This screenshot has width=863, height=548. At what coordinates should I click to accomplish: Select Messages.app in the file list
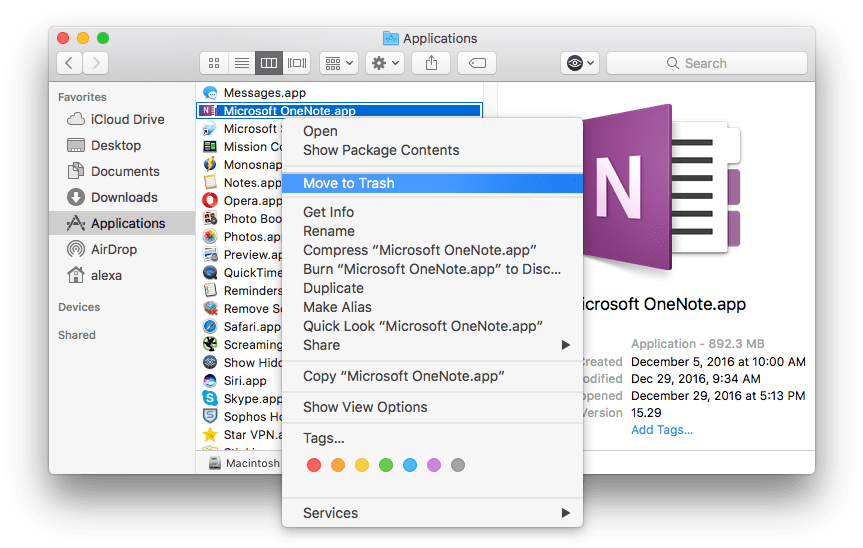[339, 92]
